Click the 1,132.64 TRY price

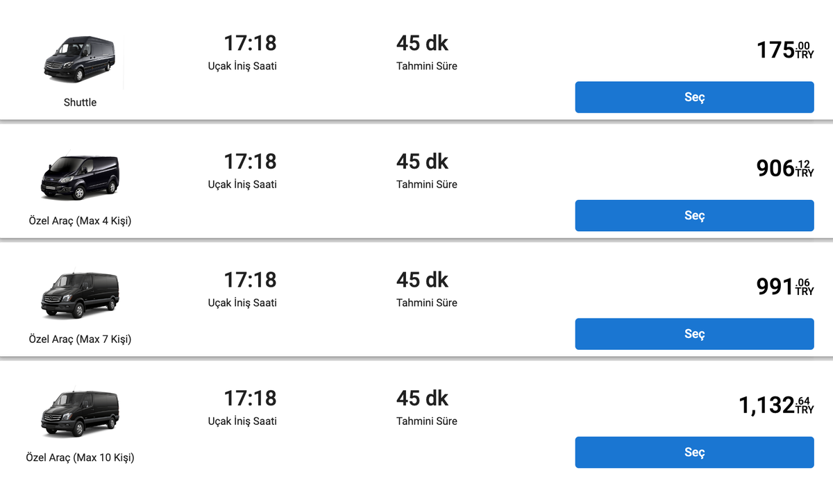tap(776, 405)
